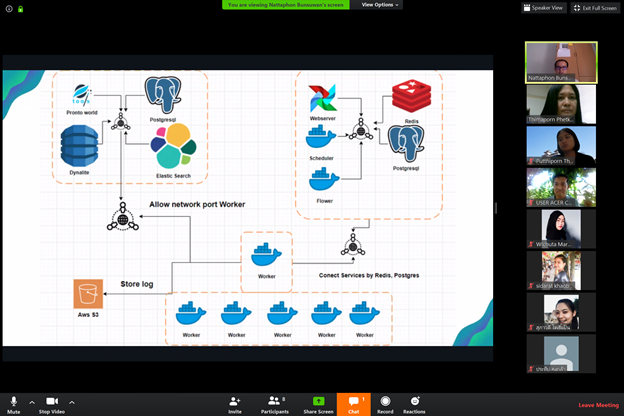Click Leave Meeting

599,404
